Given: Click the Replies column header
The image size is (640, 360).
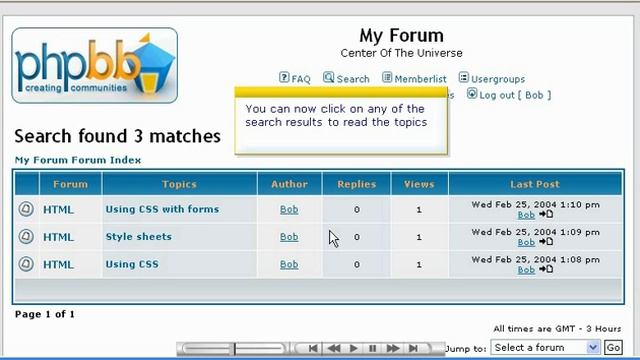Looking at the screenshot, I should click(356, 184).
